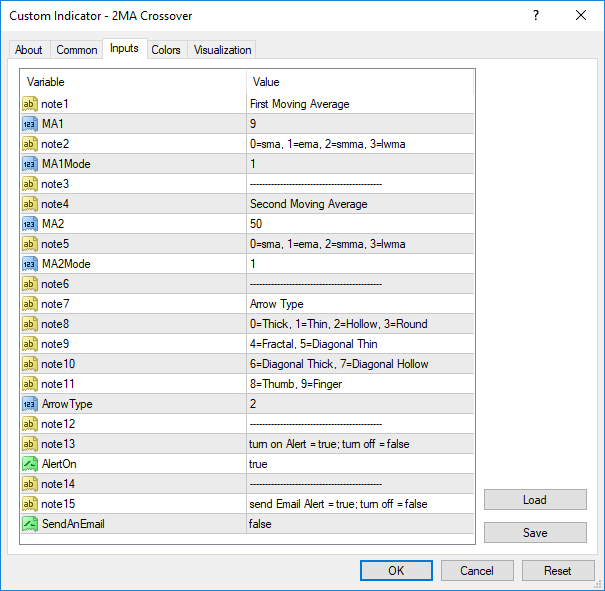Click the OK button

[x=396, y=571]
